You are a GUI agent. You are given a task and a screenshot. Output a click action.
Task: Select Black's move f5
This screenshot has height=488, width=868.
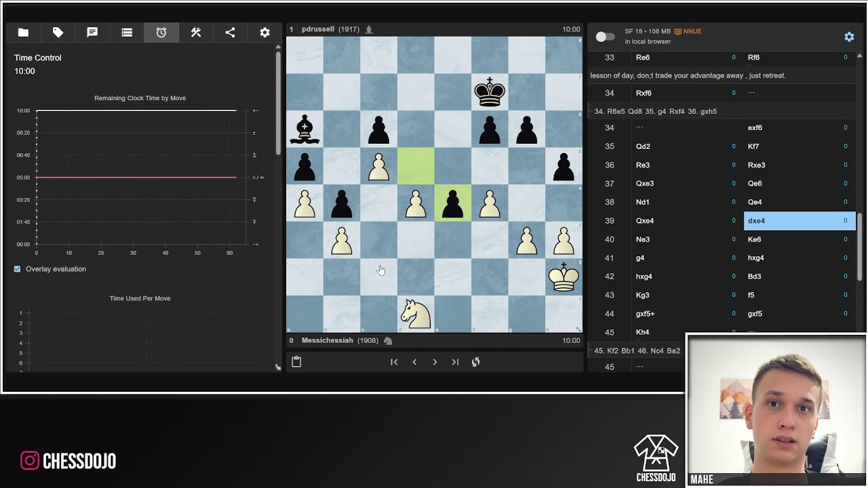click(x=800, y=295)
